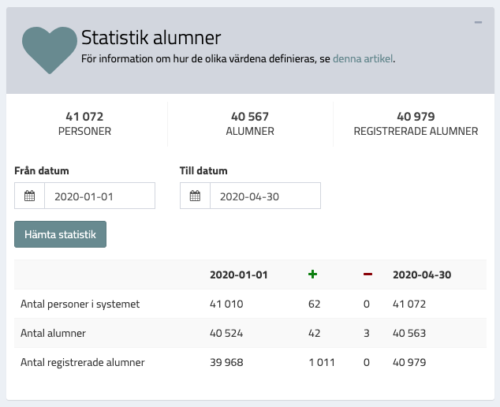Image resolution: width=500 pixels, height=407 pixels.
Task: Click the Hämta statistik button
Action: [60, 234]
